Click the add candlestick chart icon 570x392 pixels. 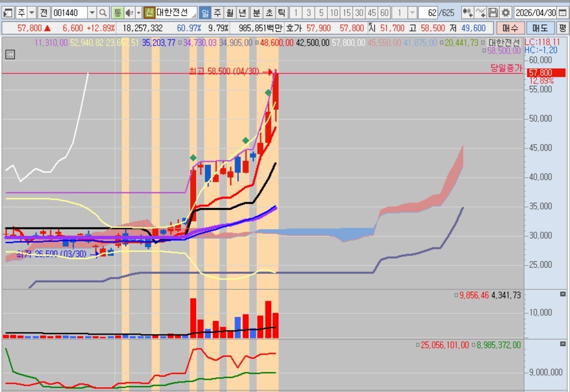(467, 12)
